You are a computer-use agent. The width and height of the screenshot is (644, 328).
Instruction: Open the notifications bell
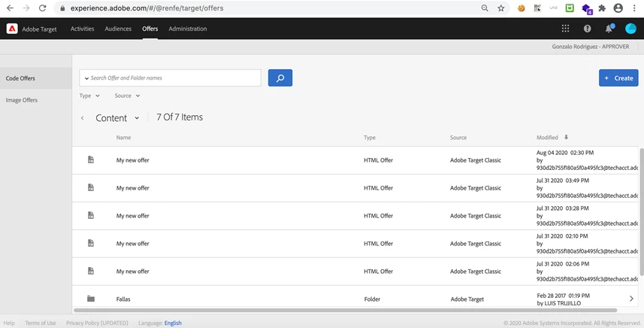coord(609,29)
